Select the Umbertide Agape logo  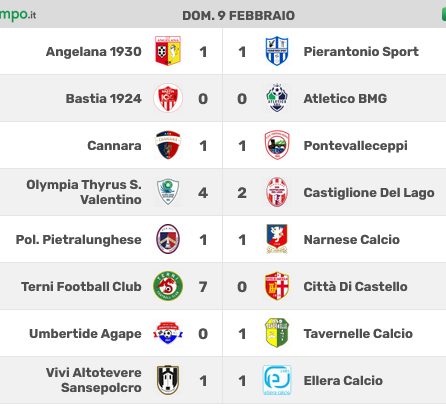(168, 333)
